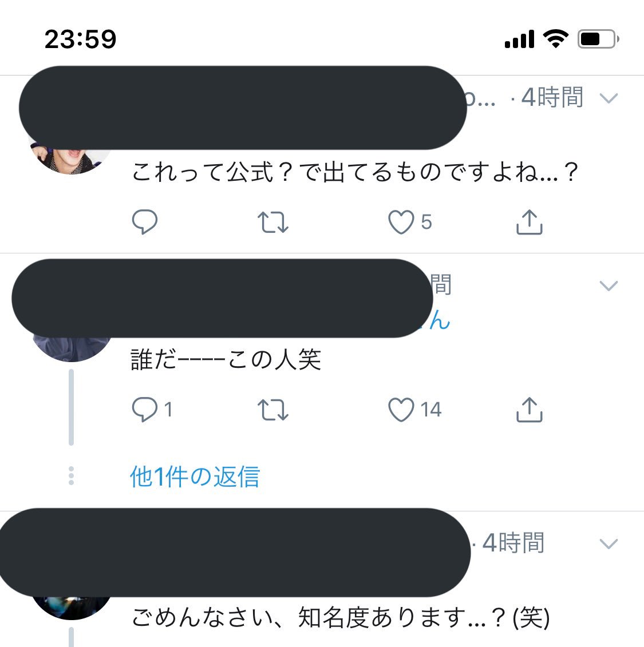Share the 誰だーこの人笑 tweet
The image size is (644, 647).
pos(530,410)
